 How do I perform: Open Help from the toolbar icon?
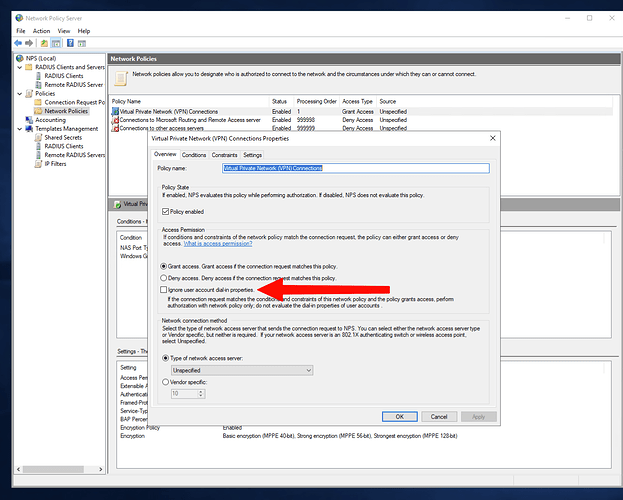coord(70,43)
